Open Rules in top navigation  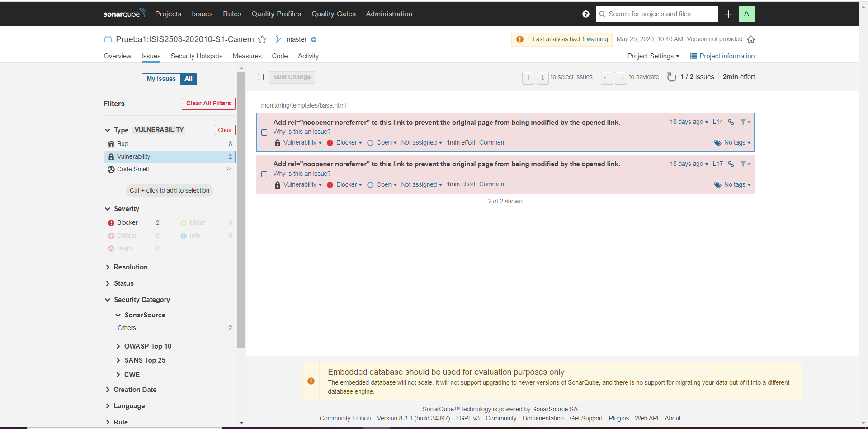232,14
